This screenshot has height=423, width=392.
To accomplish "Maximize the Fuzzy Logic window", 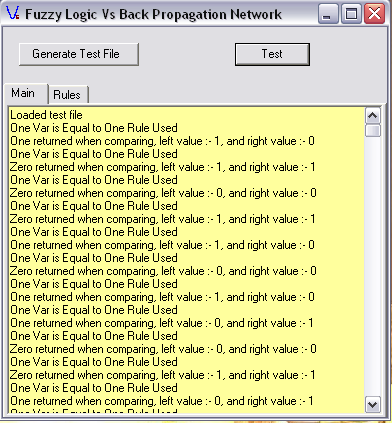I will 351,14.
